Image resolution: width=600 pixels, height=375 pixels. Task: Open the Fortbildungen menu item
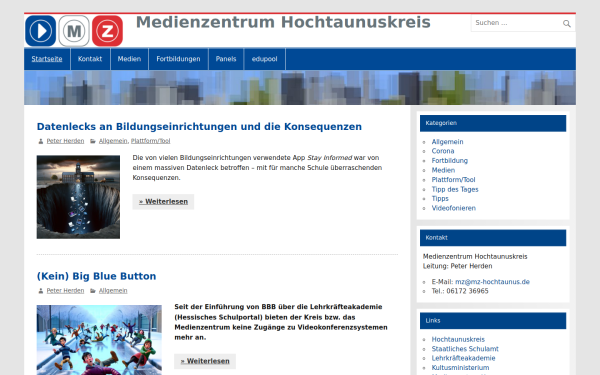[x=178, y=59]
